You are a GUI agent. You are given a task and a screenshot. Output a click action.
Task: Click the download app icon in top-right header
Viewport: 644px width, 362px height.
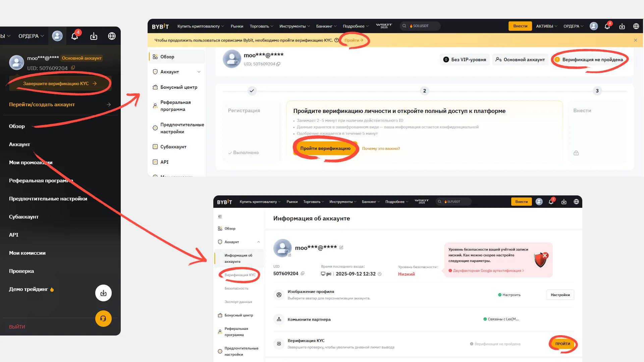point(622,26)
